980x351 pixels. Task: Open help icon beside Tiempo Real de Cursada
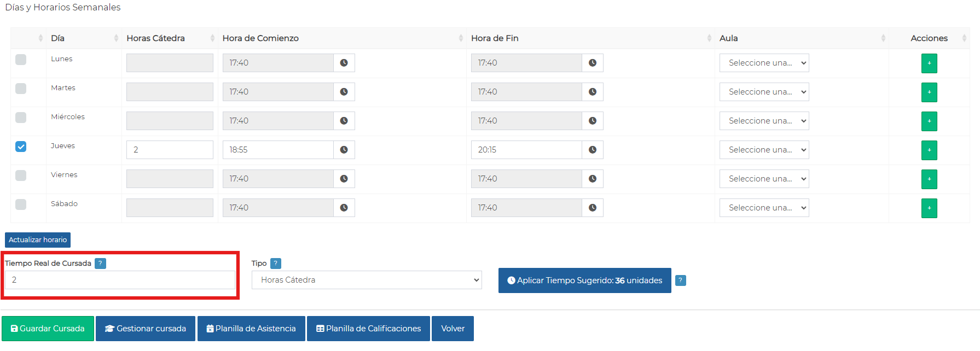click(100, 264)
